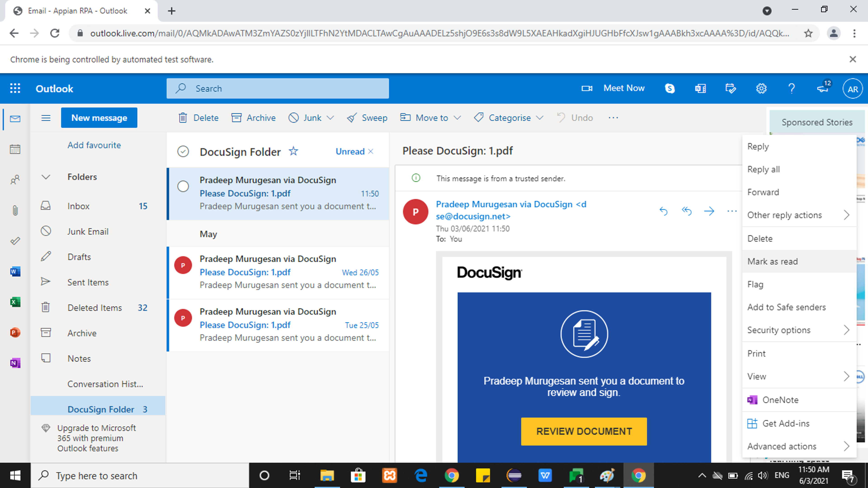The width and height of the screenshot is (868, 488).
Task: Click Archive in the toolbar
Action: coord(253,118)
